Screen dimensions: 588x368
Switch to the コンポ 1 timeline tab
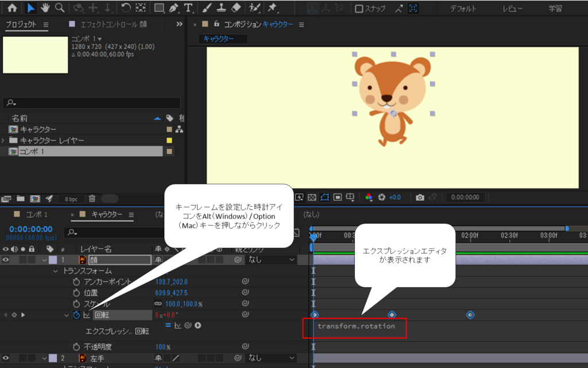click(38, 214)
